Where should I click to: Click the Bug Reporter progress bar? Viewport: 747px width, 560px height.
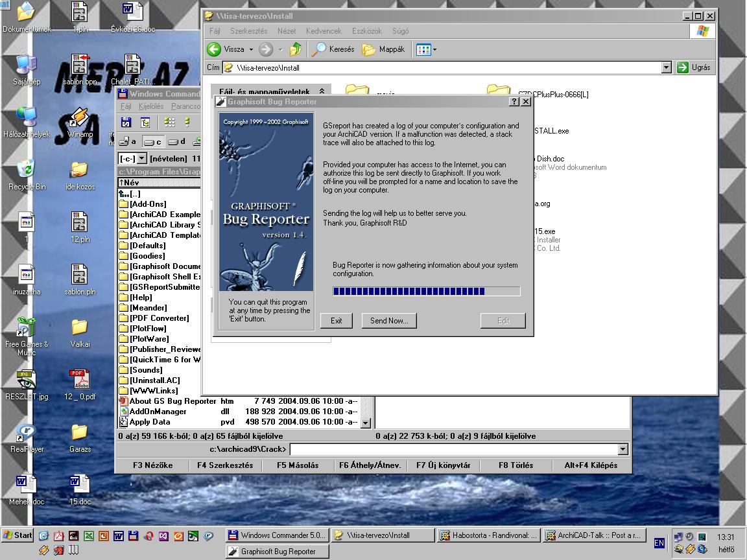pos(427,291)
